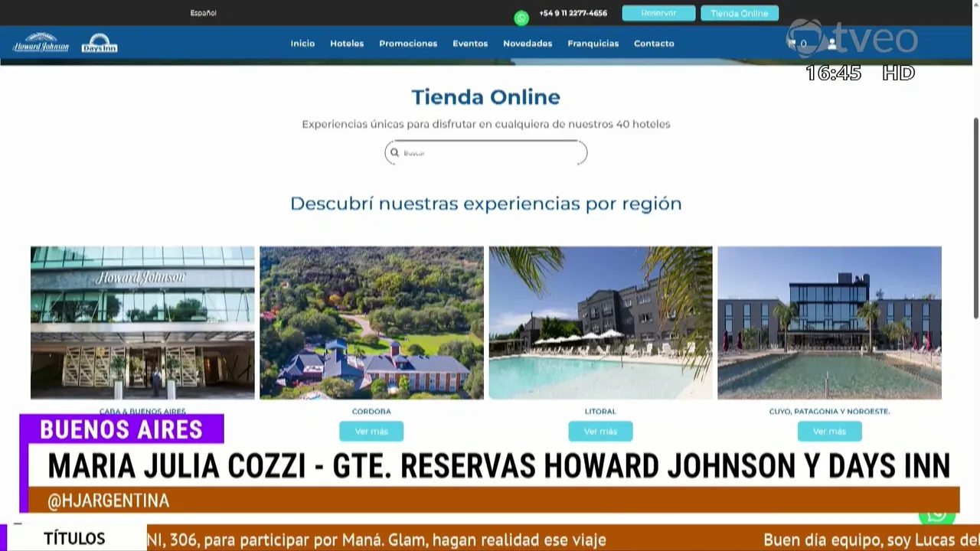Click Ver más under Litoral
Image resolution: width=980 pixels, height=551 pixels.
tap(600, 432)
